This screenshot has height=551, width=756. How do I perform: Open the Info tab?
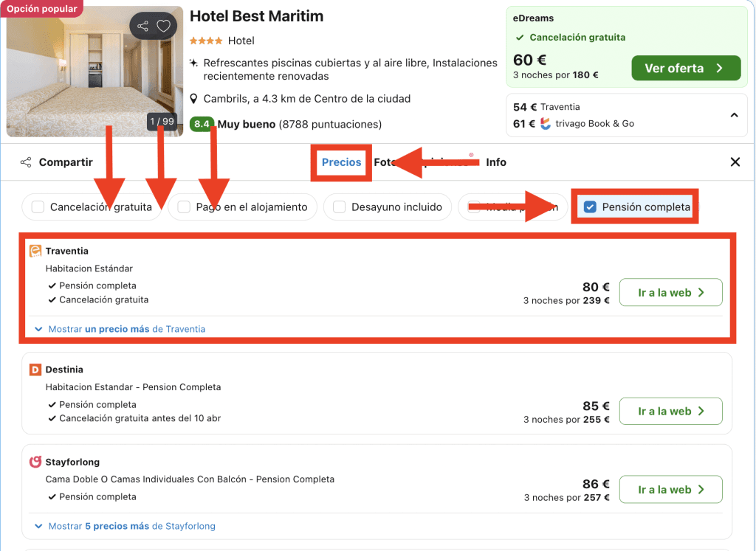click(496, 162)
